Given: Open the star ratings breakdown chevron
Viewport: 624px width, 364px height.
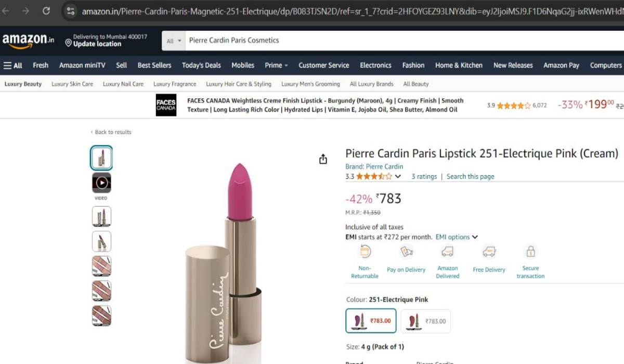Looking at the screenshot, I should 398,176.
